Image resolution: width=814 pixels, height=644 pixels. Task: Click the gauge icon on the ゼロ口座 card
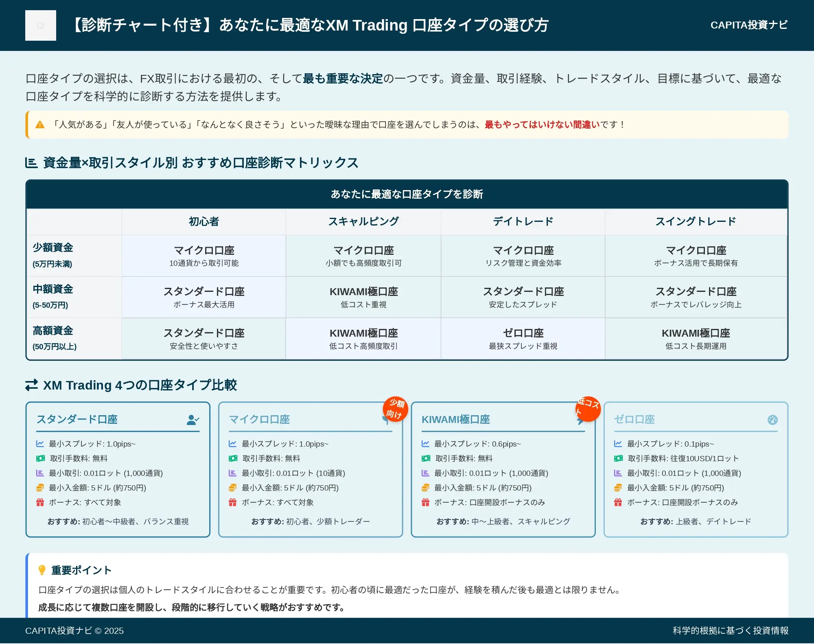(x=772, y=420)
